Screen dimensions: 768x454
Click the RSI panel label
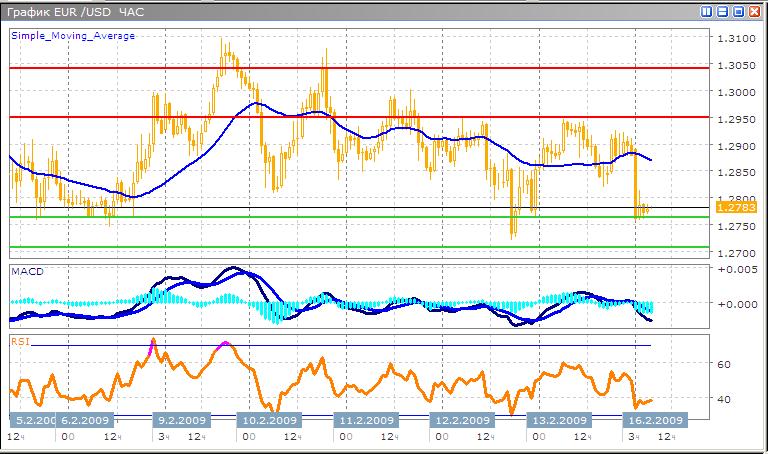click(x=20, y=341)
